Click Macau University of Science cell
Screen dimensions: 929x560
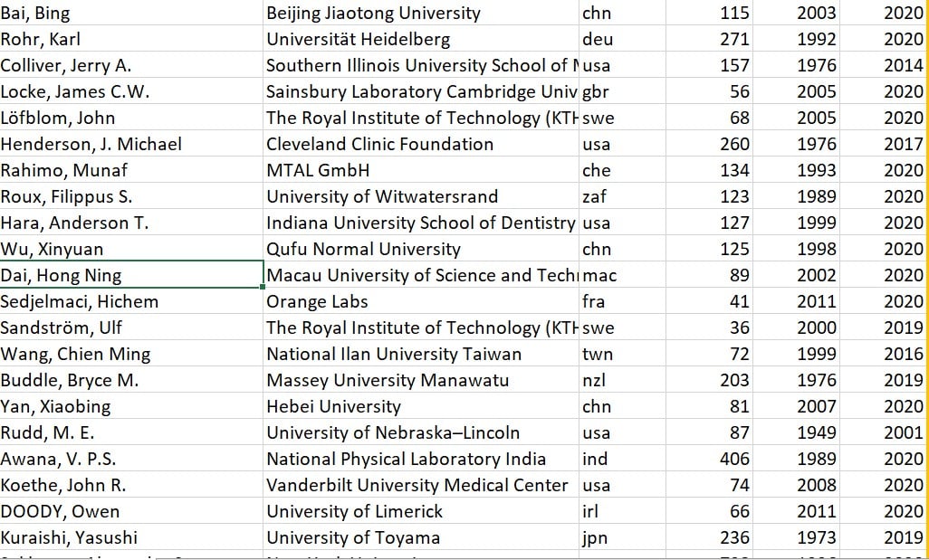[421, 275]
